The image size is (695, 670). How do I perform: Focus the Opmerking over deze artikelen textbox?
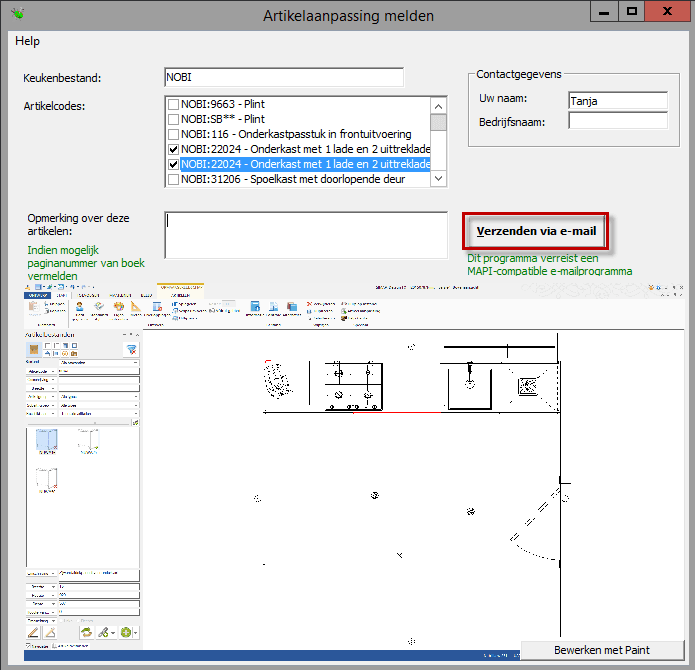pos(305,235)
